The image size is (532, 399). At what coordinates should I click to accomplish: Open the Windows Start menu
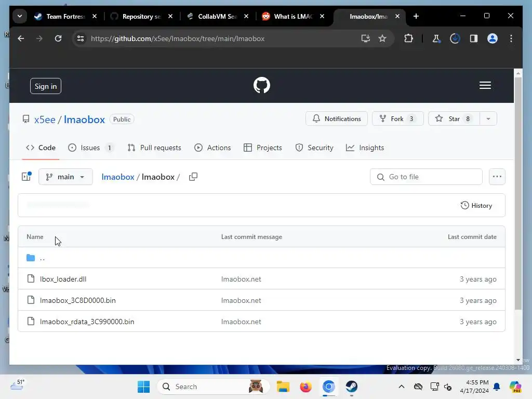coord(143,387)
